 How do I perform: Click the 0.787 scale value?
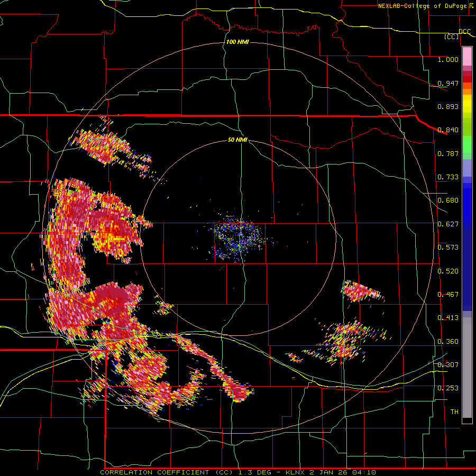click(448, 153)
